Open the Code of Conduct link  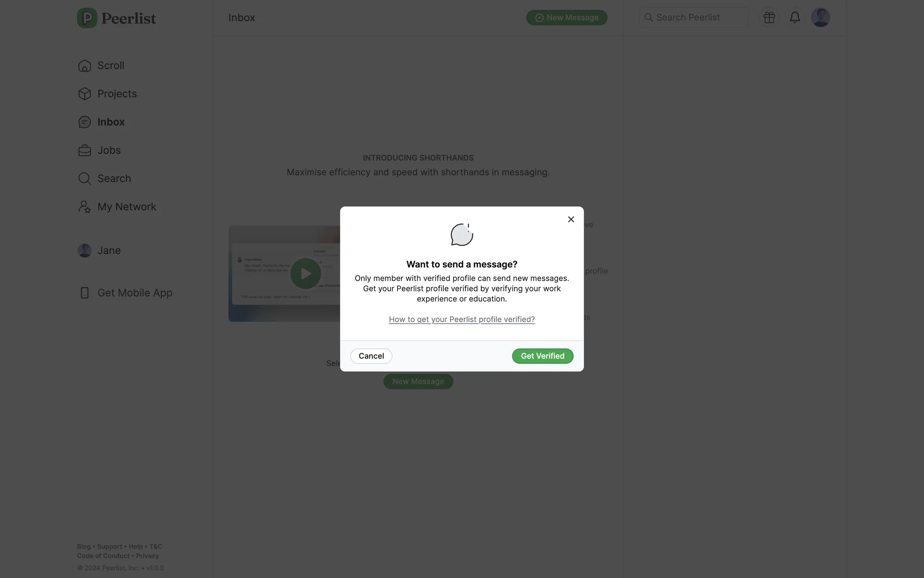103,556
